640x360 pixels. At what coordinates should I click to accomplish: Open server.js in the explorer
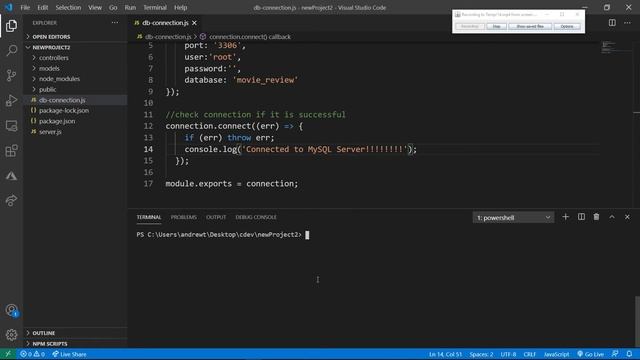[x=76, y=132]
